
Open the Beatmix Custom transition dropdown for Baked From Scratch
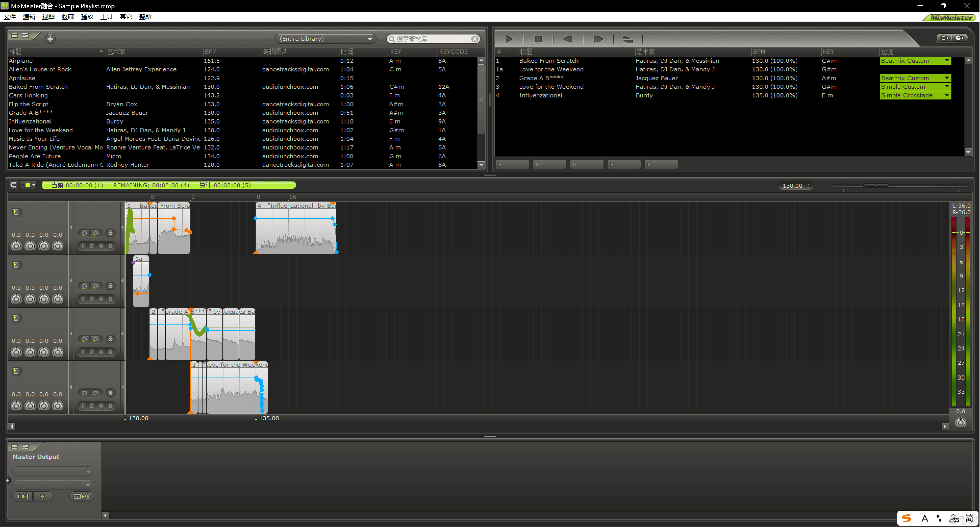(915, 61)
